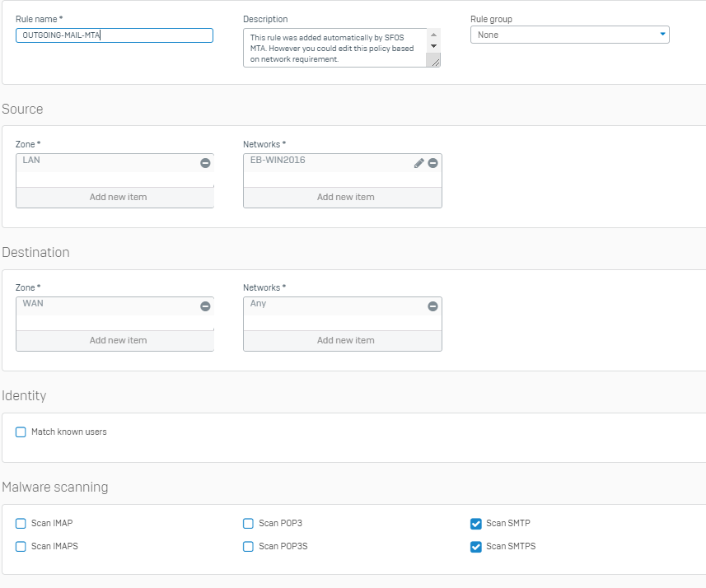Enable Scan IMAPS checkbox
This screenshot has height=588, width=706.
(x=21, y=546)
